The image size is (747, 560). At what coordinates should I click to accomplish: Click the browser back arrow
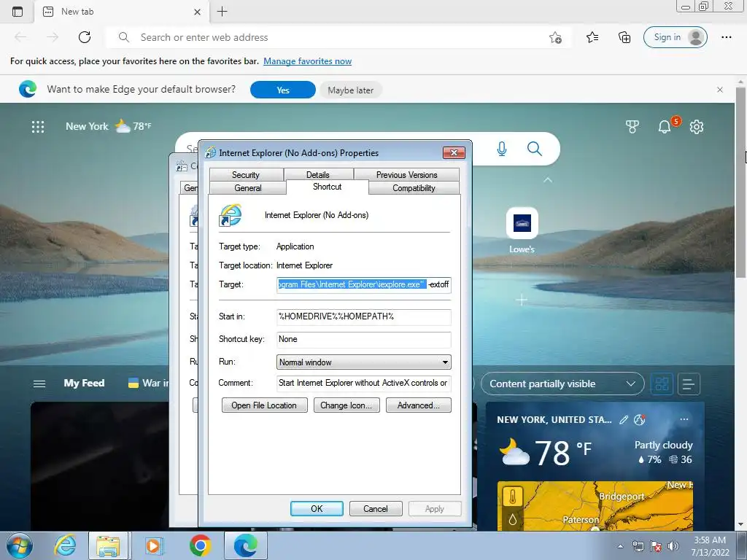[20, 37]
